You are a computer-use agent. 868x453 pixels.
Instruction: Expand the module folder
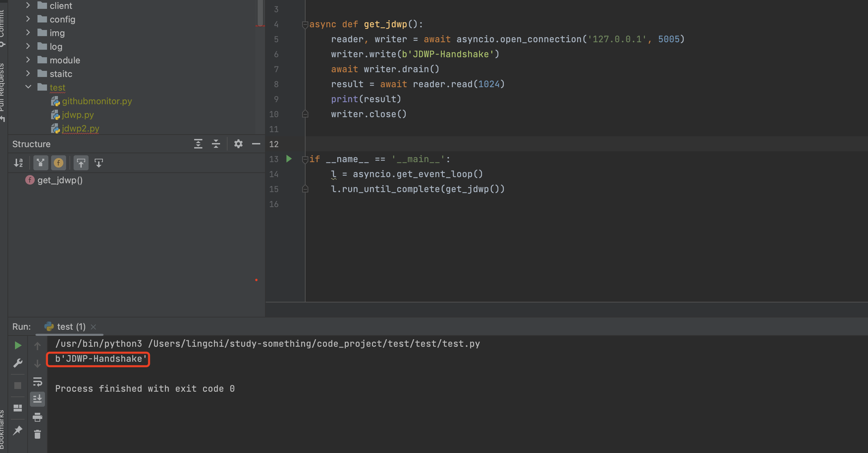pyautogui.click(x=28, y=60)
